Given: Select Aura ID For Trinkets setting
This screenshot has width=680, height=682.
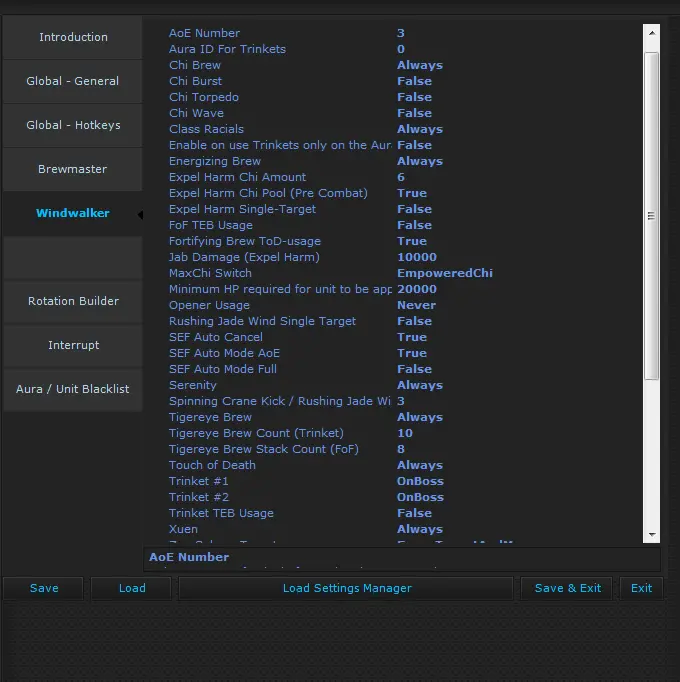Looking at the screenshot, I should click(227, 49).
